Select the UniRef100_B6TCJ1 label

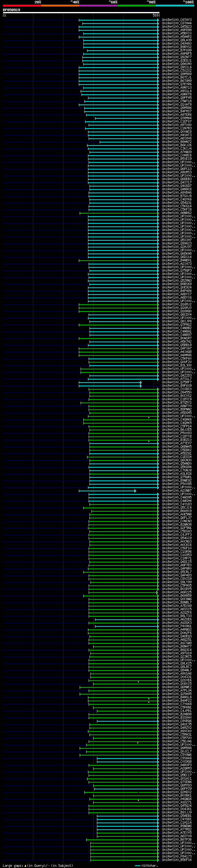click(x=177, y=78)
